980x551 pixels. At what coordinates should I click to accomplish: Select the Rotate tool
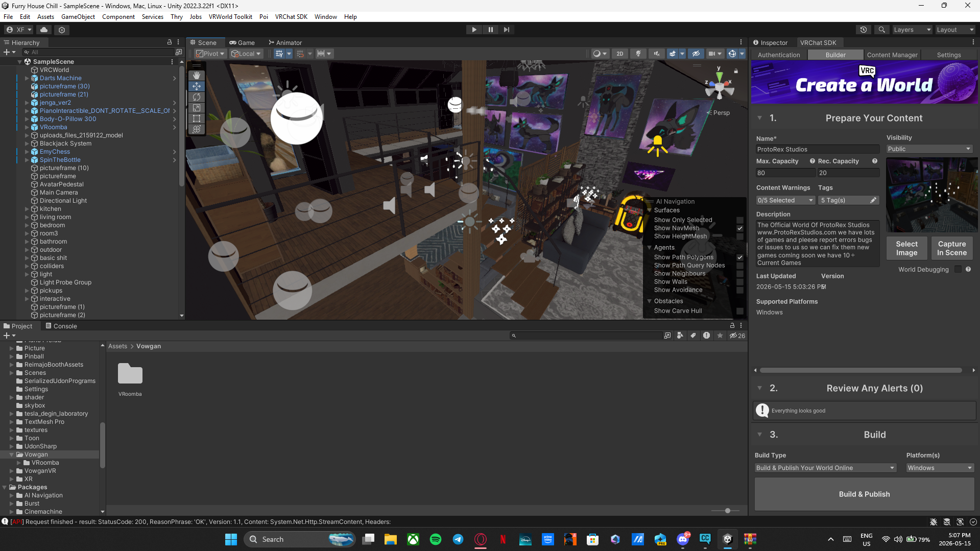click(x=197, y=97)
